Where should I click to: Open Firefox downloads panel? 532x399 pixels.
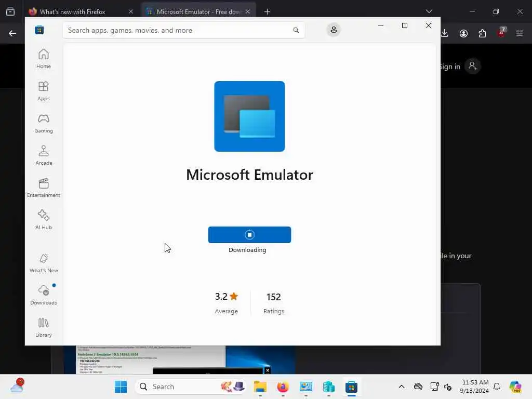tap(445, 33)
